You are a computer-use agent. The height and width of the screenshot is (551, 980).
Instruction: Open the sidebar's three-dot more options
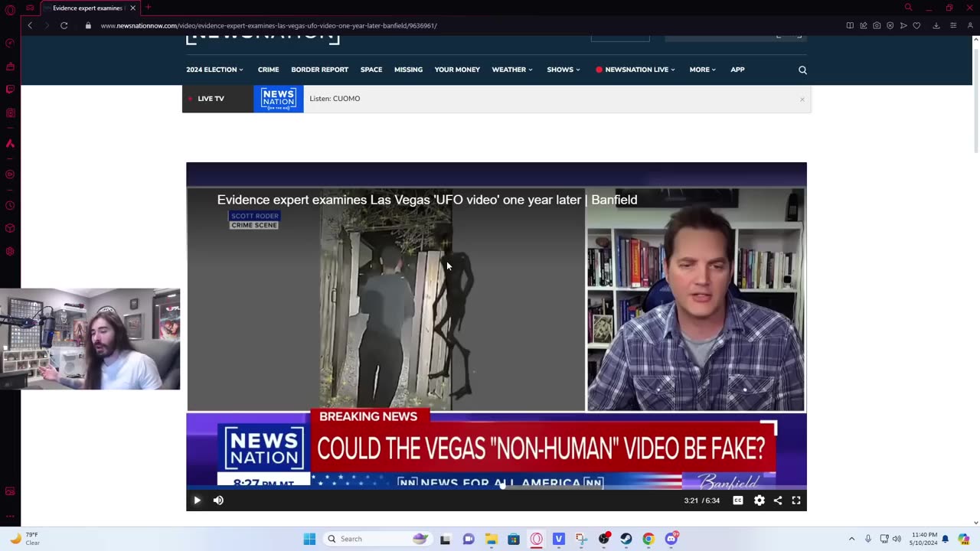coord(10,517)
